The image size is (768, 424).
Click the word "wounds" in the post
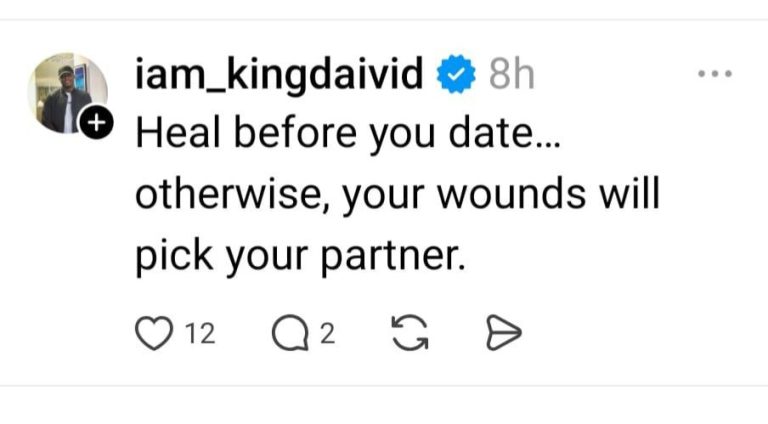pos(517,193)
